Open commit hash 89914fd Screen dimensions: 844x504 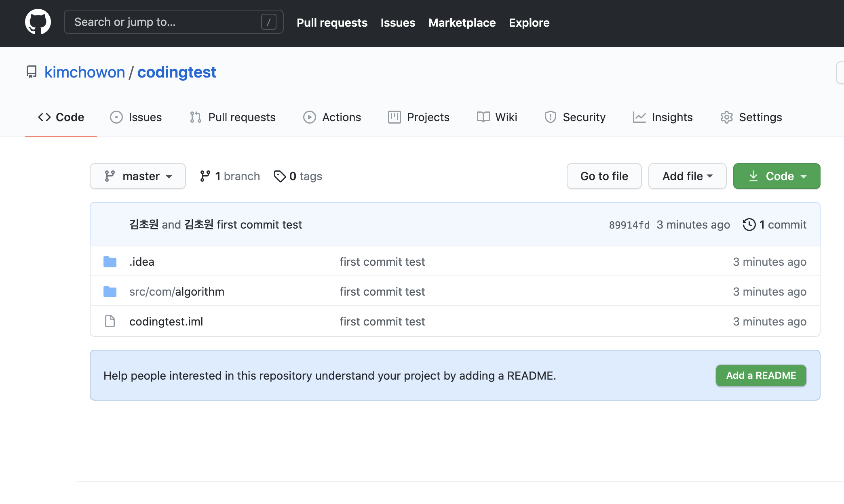(x=629, y=225)
